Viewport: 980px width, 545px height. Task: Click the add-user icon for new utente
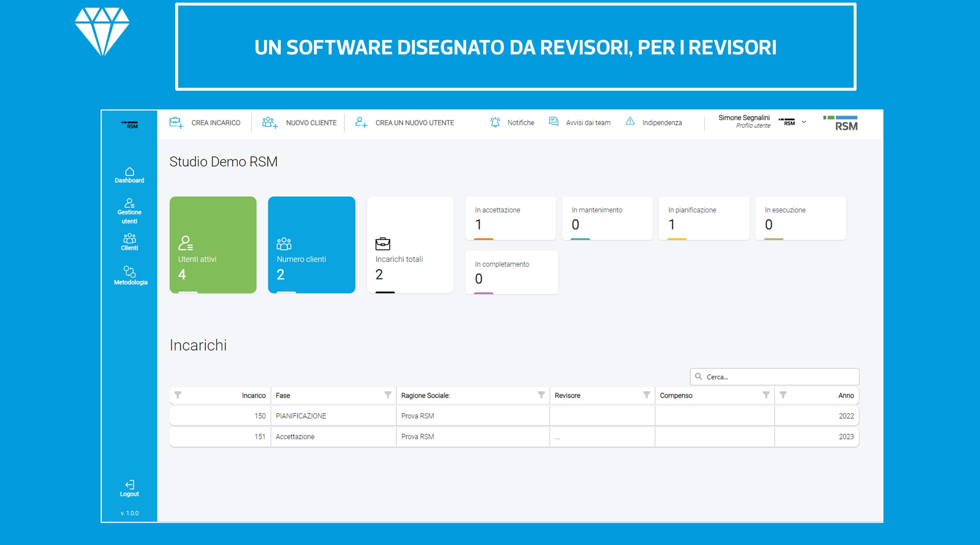[361, 122]
